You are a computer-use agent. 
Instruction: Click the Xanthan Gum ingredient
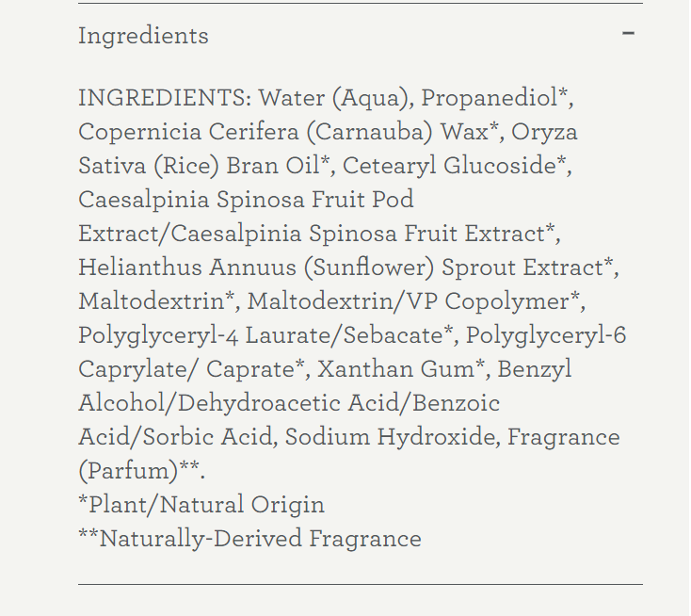(395, 369)
